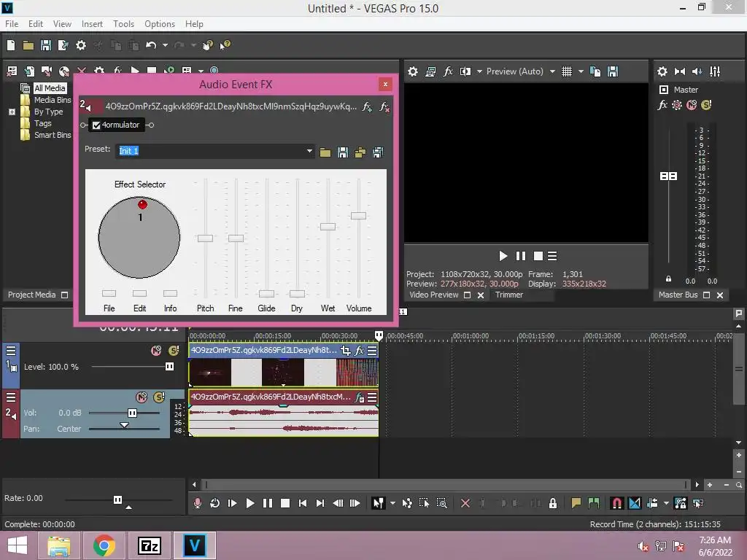Open the Preset dropdown list
The width and height of the screenshot is (747, 560).
309,151
